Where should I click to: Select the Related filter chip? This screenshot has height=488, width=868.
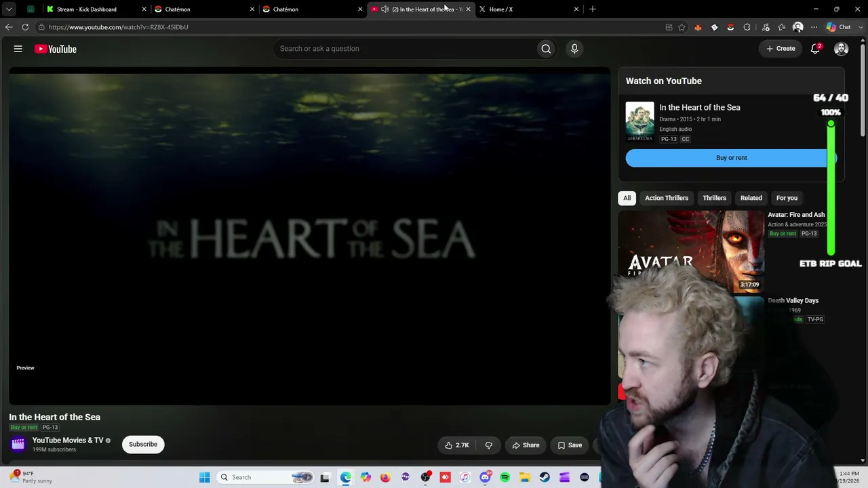click(x=751, y=198)
